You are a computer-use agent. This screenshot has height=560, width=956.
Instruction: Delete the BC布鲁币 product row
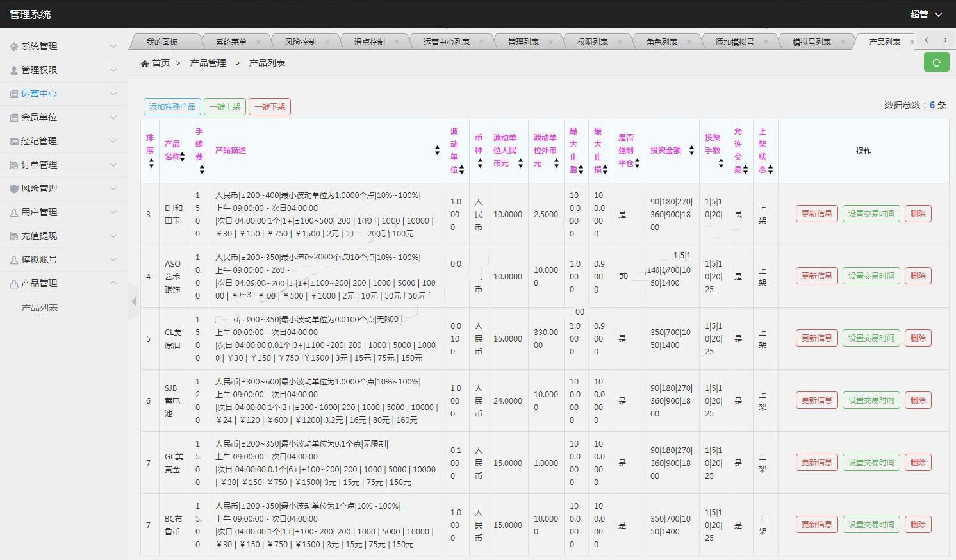918,525
